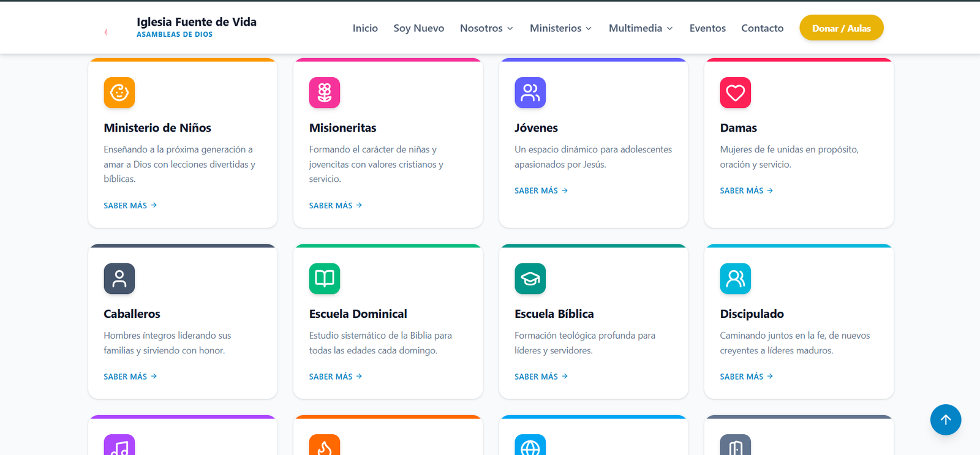Click the pink Misioneritas flower icon

coord(325,92)
